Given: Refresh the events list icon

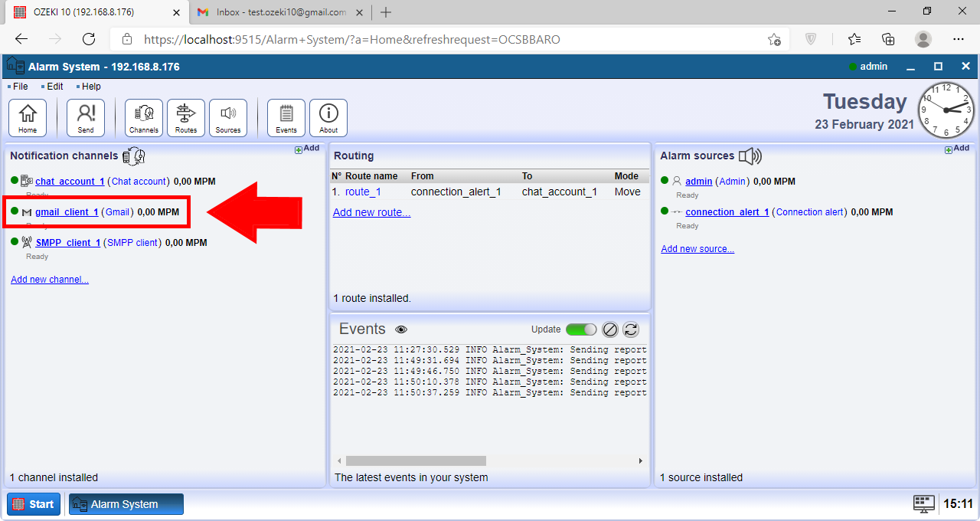Looking at the screenshot, I should point(631,329).
